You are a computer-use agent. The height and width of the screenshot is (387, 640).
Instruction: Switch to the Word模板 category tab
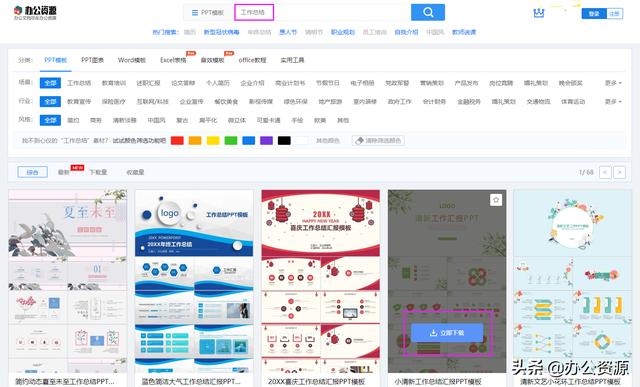[x=132, y=60]
